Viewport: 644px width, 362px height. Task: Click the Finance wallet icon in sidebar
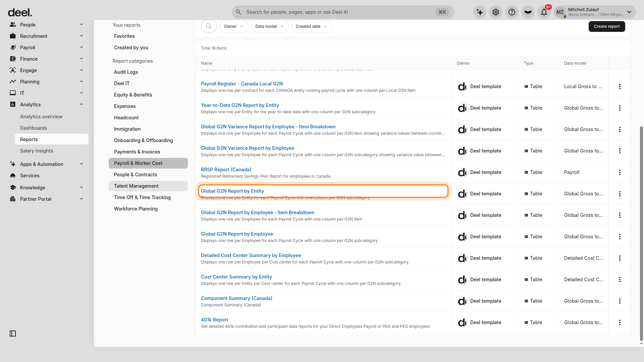pos(13,59)
